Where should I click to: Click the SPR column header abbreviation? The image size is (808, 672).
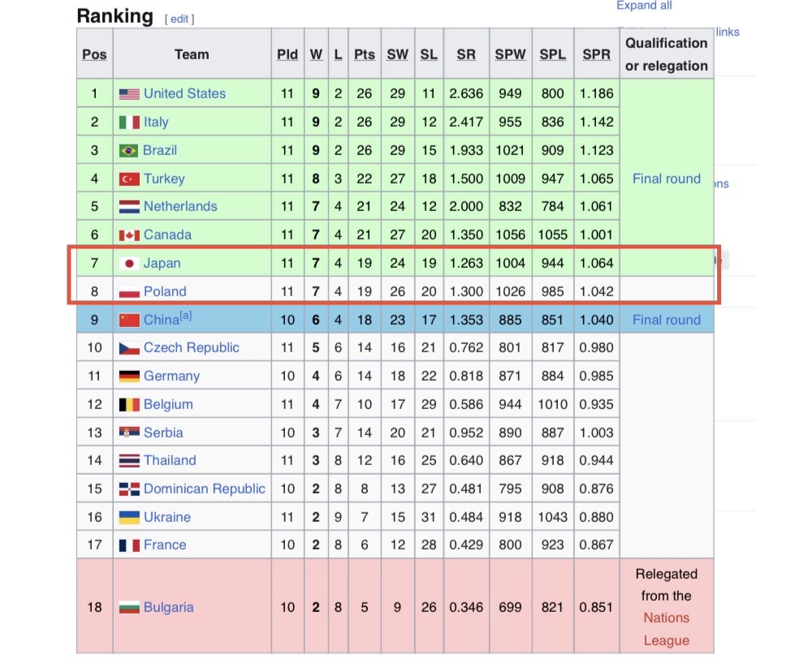[596, 54]
